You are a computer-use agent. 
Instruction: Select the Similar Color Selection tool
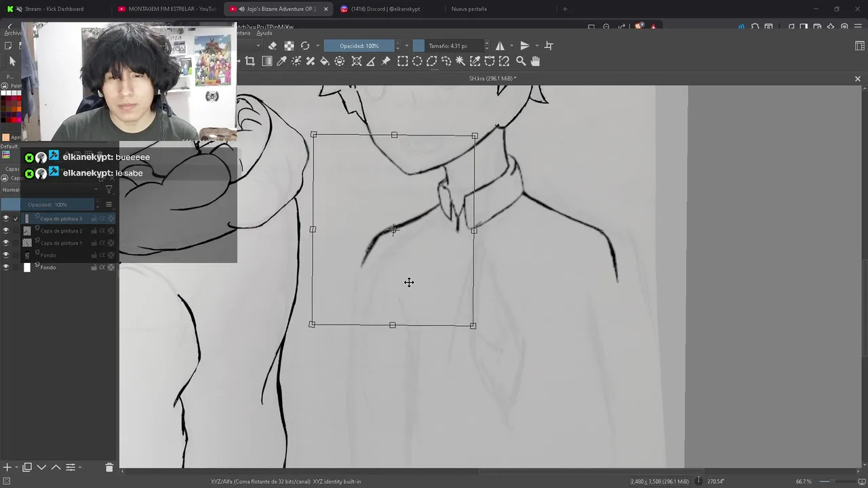point(475,61)
